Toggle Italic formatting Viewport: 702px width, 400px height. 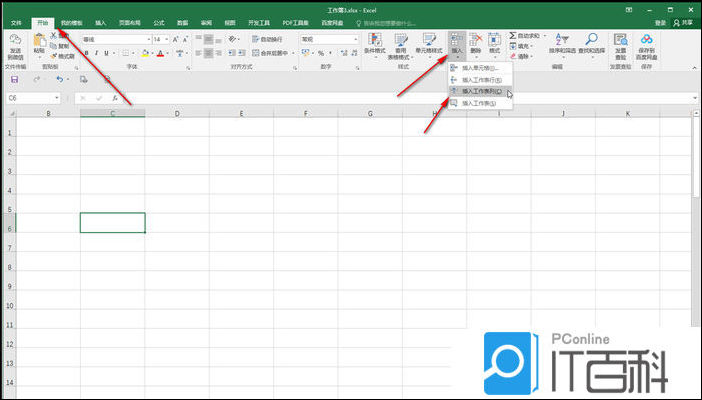(x=96, y=53)
